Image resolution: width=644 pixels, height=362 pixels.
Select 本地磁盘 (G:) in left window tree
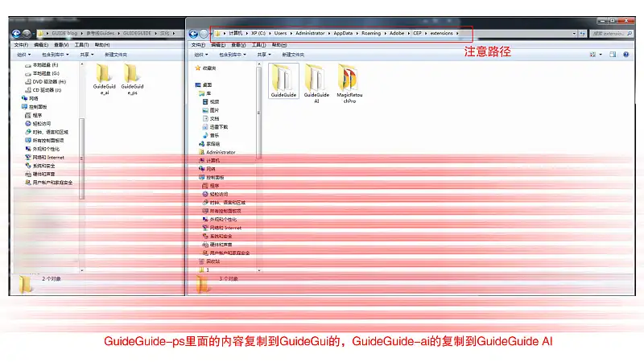pyautogui.click(x=42, y=73)
